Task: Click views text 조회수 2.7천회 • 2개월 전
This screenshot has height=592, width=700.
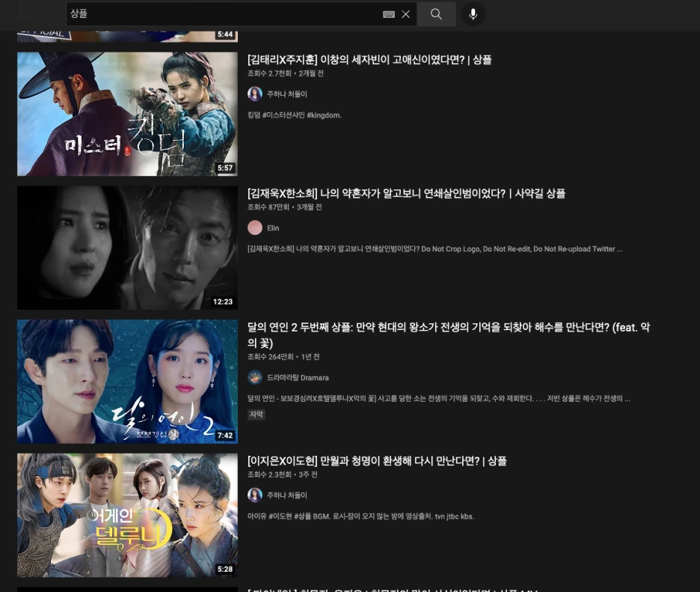Action: coord(286,73)
